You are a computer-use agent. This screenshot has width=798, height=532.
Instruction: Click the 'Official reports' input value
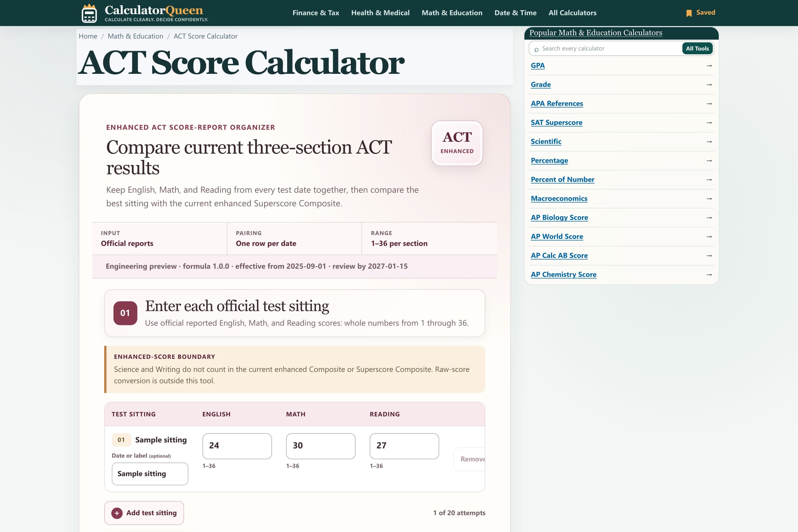point(127,244)
